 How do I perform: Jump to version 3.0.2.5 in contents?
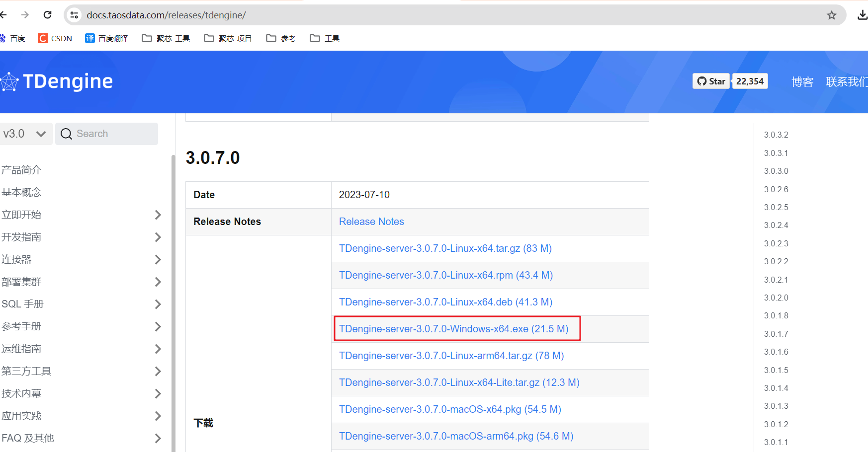coord(776,207)
